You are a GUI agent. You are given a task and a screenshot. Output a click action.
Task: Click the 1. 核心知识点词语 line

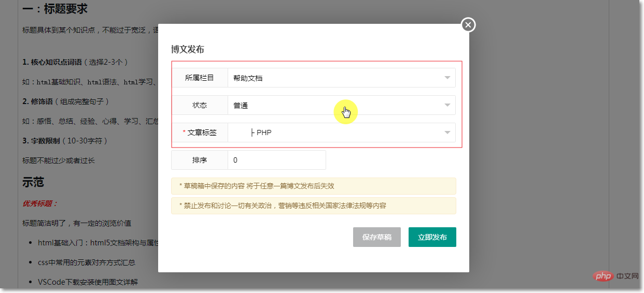75,62
